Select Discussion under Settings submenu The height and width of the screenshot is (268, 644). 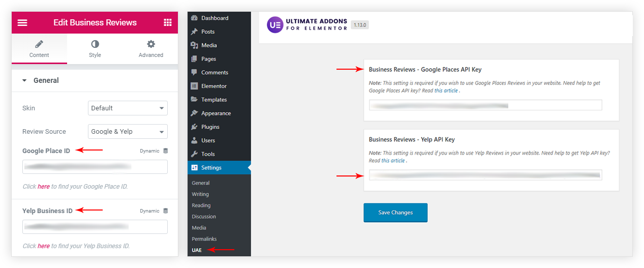(204, 217)
